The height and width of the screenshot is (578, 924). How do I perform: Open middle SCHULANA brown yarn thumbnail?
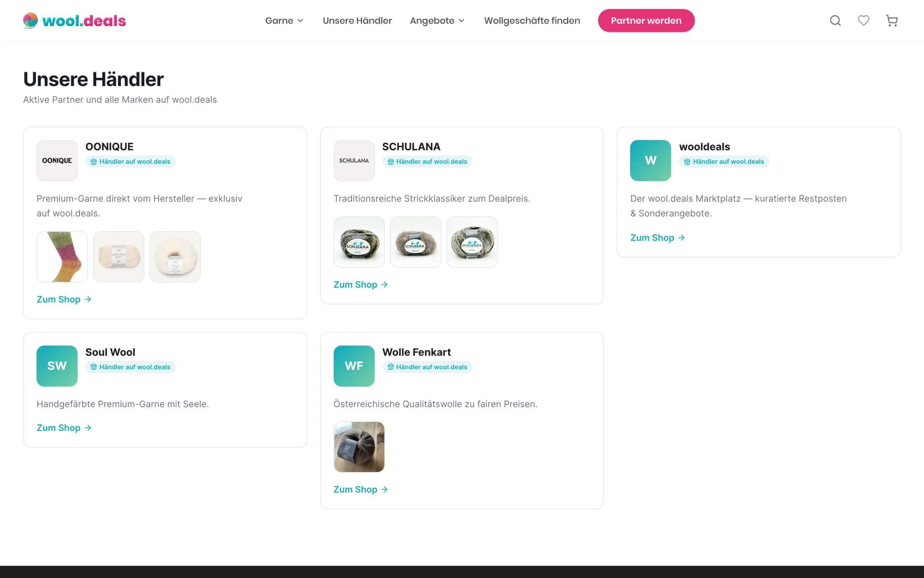pos(415,242)
